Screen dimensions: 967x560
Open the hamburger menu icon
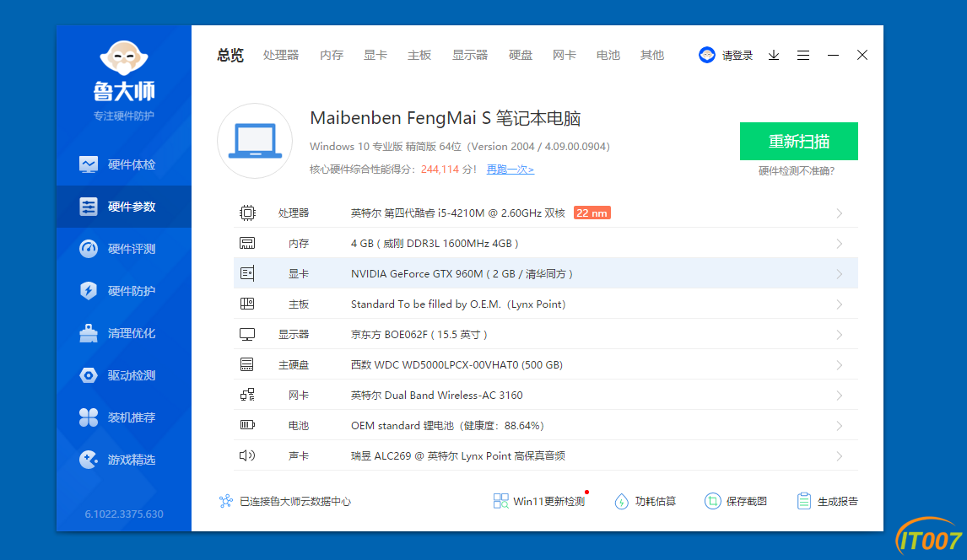point(803,56)
